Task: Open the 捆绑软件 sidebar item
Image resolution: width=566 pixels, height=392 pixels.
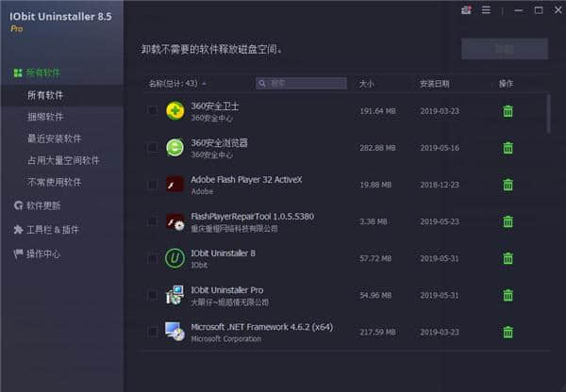Action: click(46, 117)
